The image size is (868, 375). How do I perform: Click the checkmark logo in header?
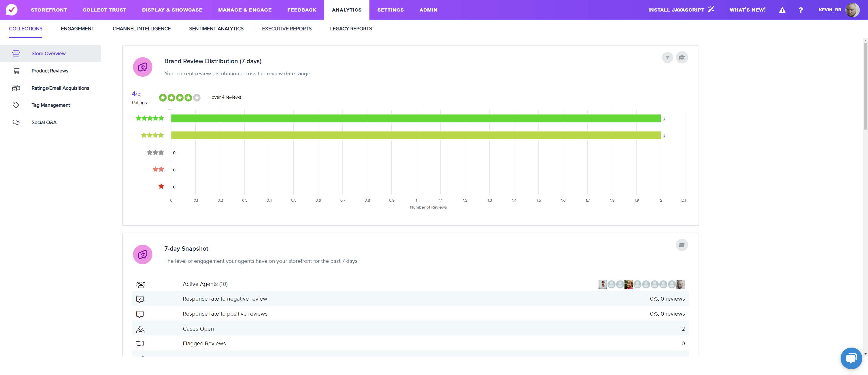click(12, 10)
